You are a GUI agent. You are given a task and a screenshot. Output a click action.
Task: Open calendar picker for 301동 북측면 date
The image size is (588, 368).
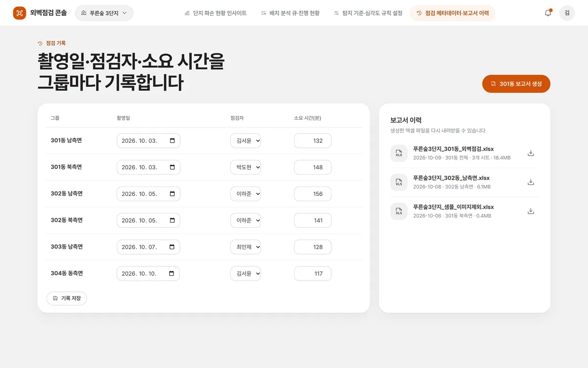(172, 167)
